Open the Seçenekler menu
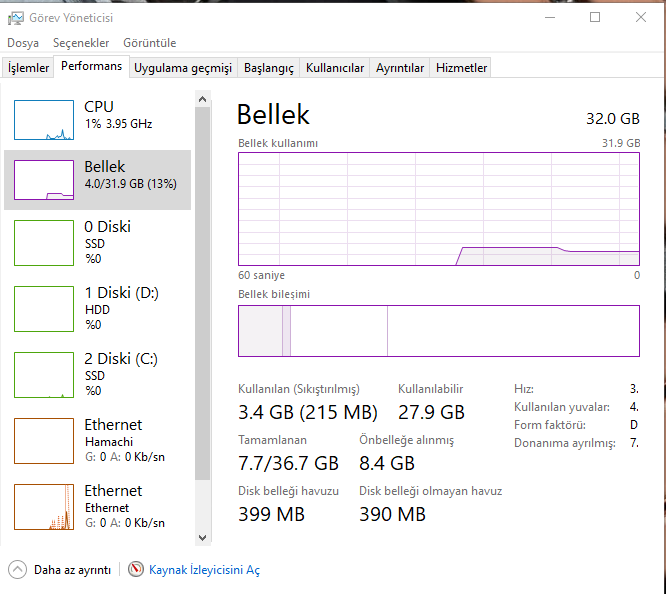The image size is (666, 594). pos(81,43)
